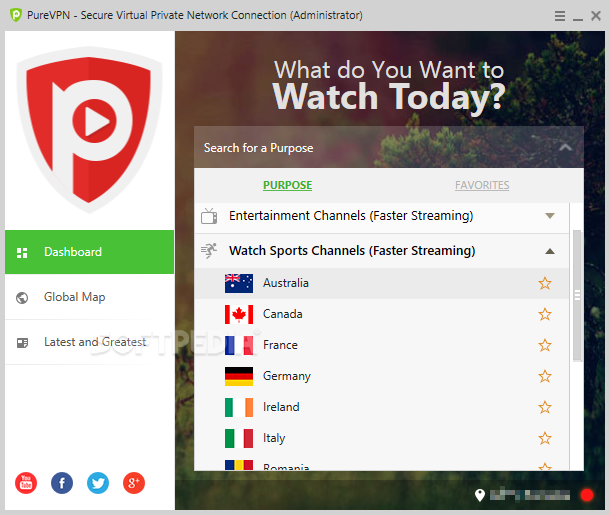This screenshot has height=515, width=610.
Task: Expand Entertainment Channels arrow
Action: coord(550,216)
